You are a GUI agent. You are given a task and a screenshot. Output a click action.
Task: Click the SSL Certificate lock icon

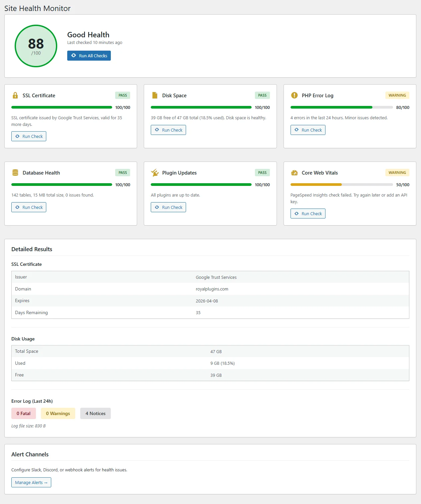(15, 95)
